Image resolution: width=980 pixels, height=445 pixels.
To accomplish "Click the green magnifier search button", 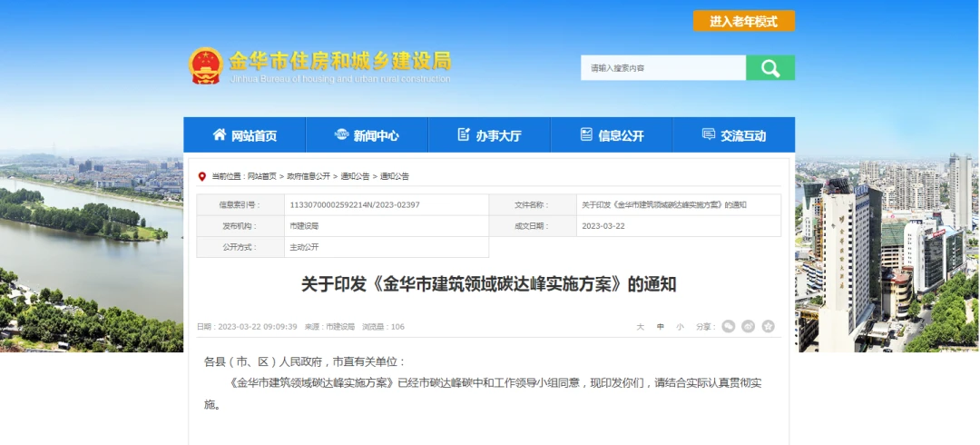I will [769, 68].
